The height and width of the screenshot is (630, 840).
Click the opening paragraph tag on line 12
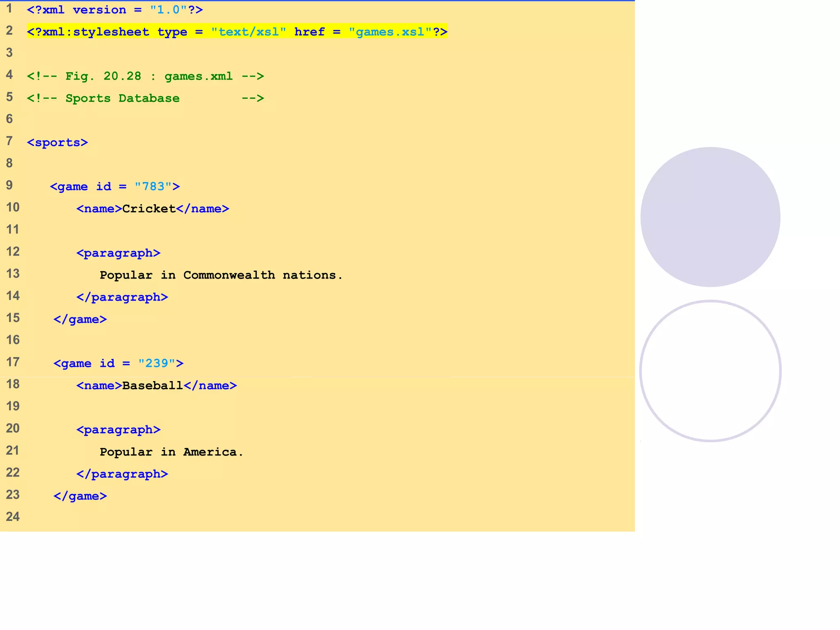(119, 253)
